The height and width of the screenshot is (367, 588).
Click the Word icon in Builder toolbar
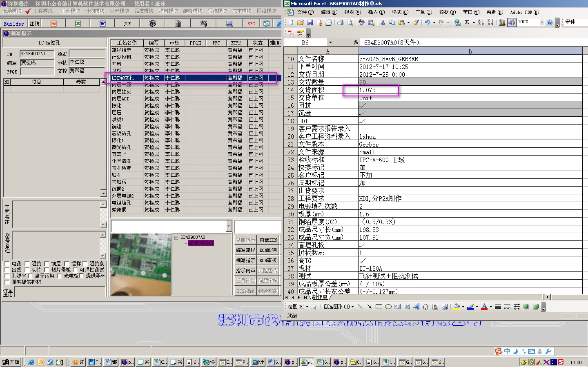102,24
